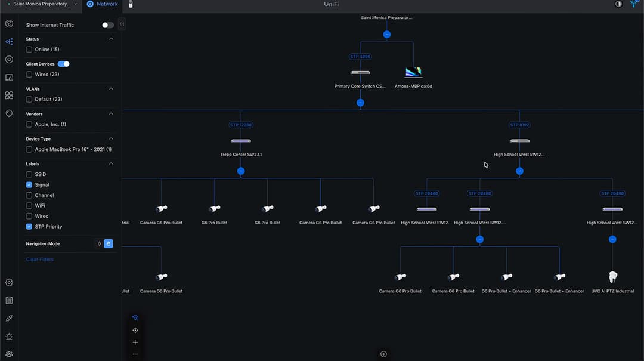Open the rocket-shaped sidebar icon
Screen dimensions: 644x361
click(x=9, y=318)
